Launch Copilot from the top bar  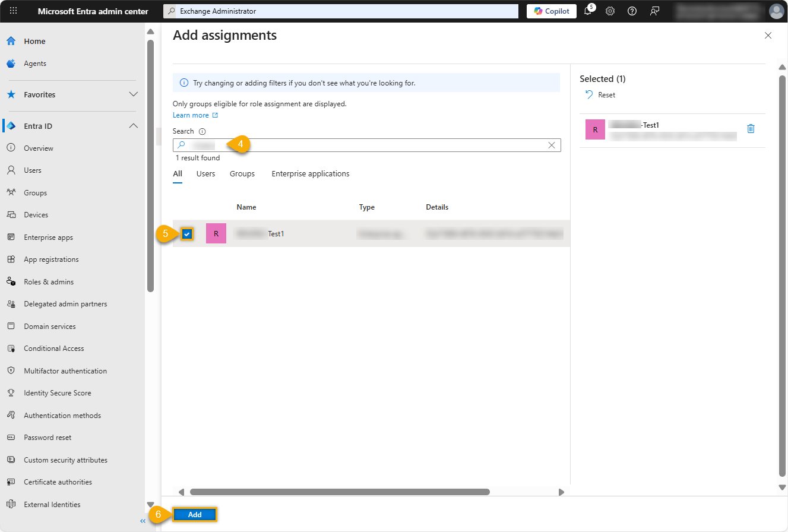[551, 11]
